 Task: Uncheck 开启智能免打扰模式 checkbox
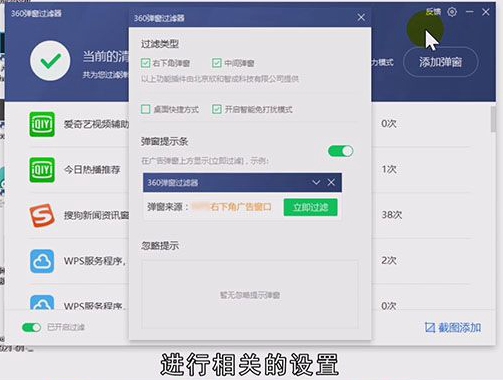[x=217, y=109]
